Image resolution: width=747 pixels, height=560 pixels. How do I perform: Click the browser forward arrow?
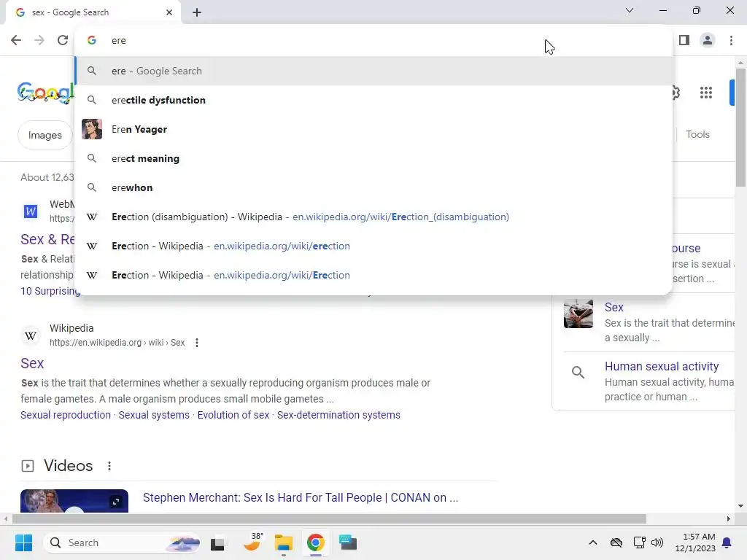pyautogui.click(x=39, y=40)
